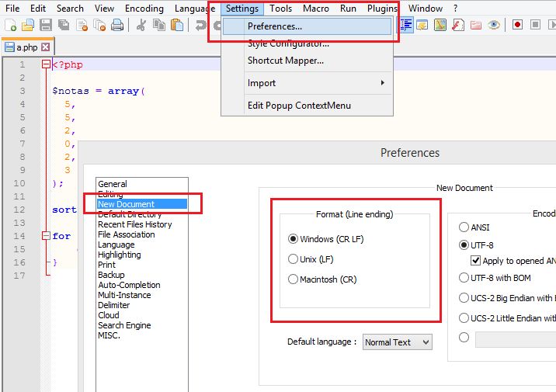Print the document via the printer icon

point(117,25)
